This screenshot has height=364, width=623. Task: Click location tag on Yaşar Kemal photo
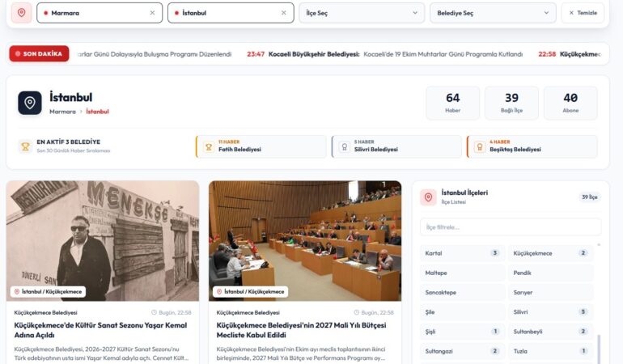click(x=48, y=292)
